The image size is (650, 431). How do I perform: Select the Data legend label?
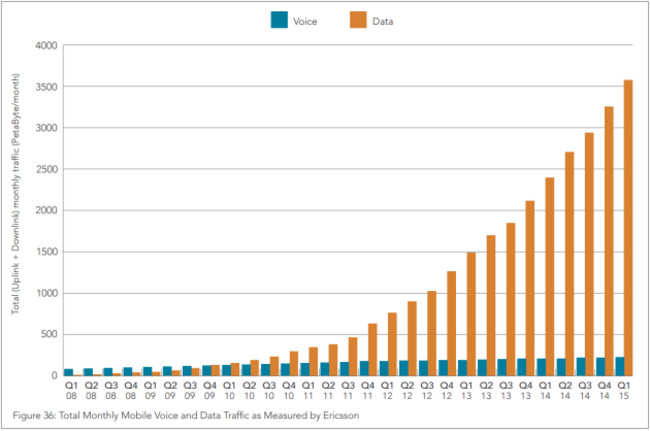[383, 22]
